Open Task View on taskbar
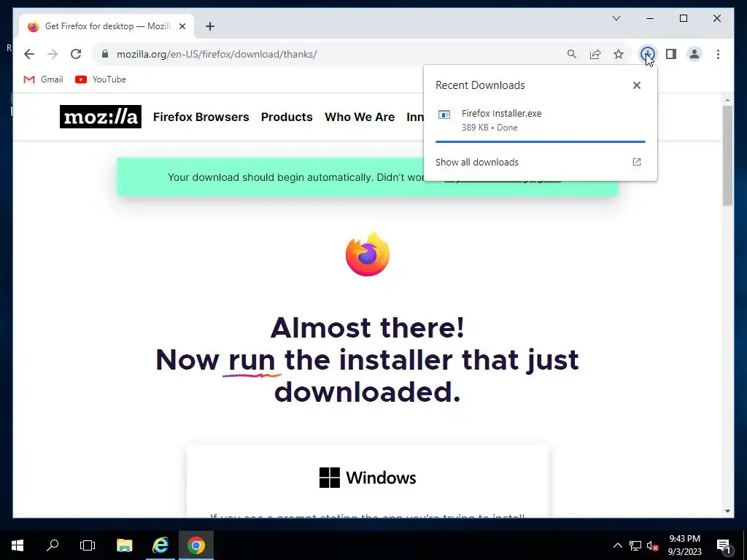This screenshot has width=747, height=560. [88, 545]
